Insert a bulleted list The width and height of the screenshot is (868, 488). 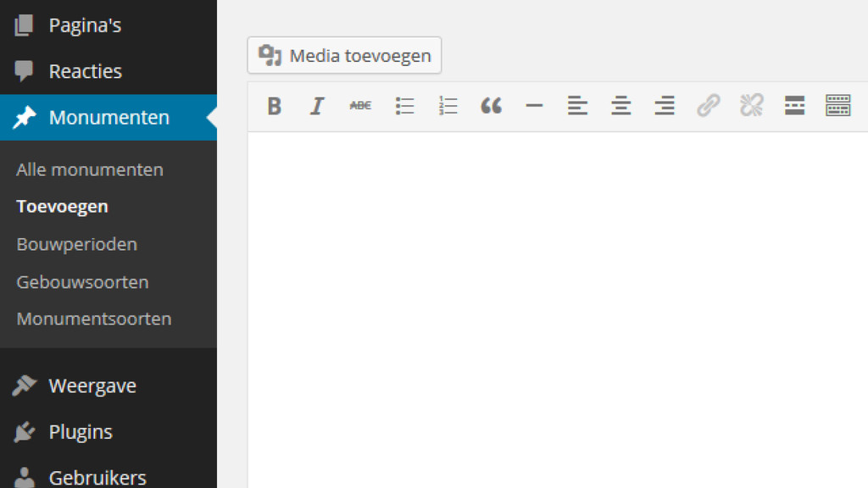point(404,105)
